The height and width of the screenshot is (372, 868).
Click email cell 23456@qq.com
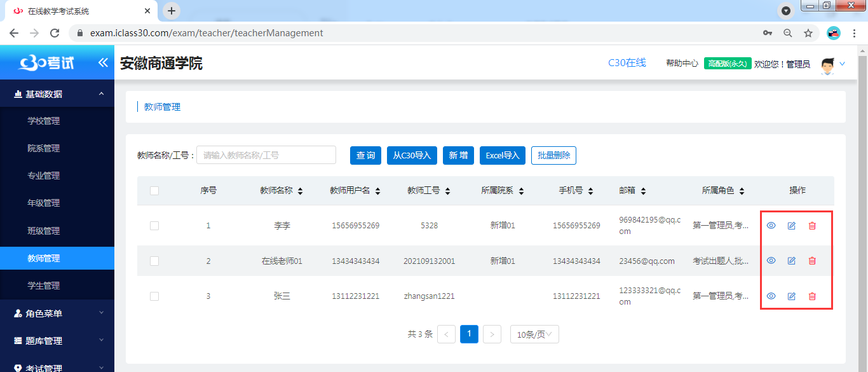647,261
